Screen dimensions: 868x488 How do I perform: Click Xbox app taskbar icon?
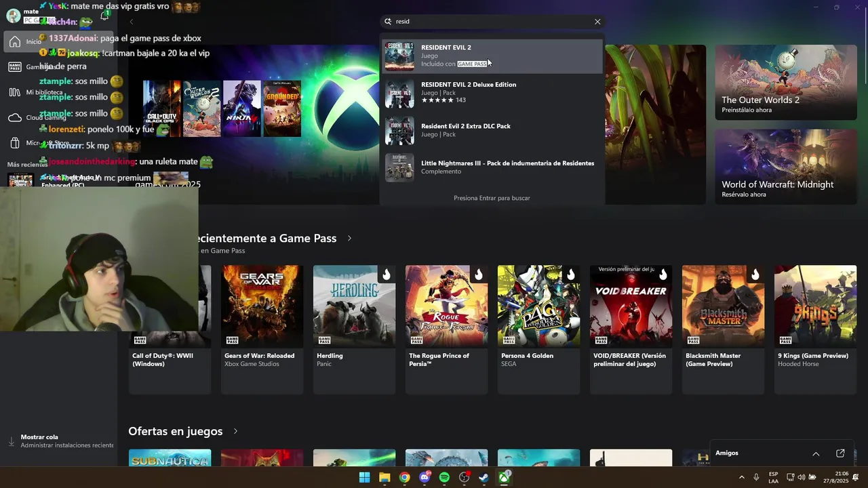coord(504,477)
